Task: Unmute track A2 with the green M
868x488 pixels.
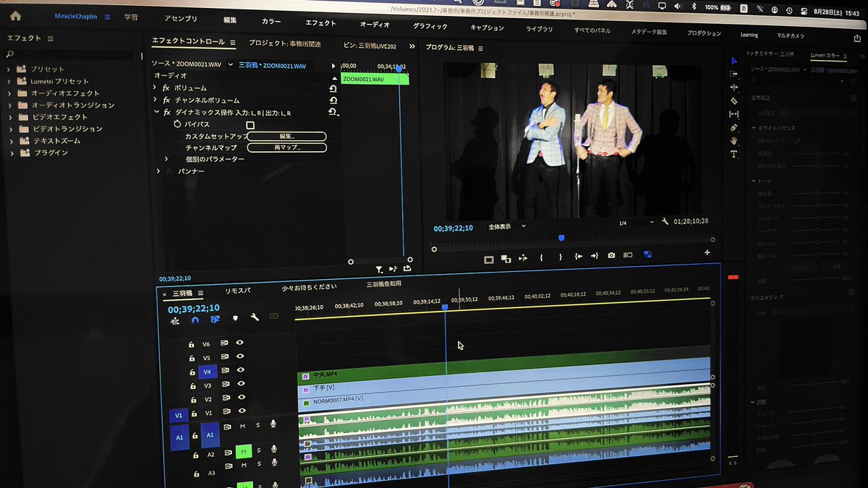Action: pos(244,451)
